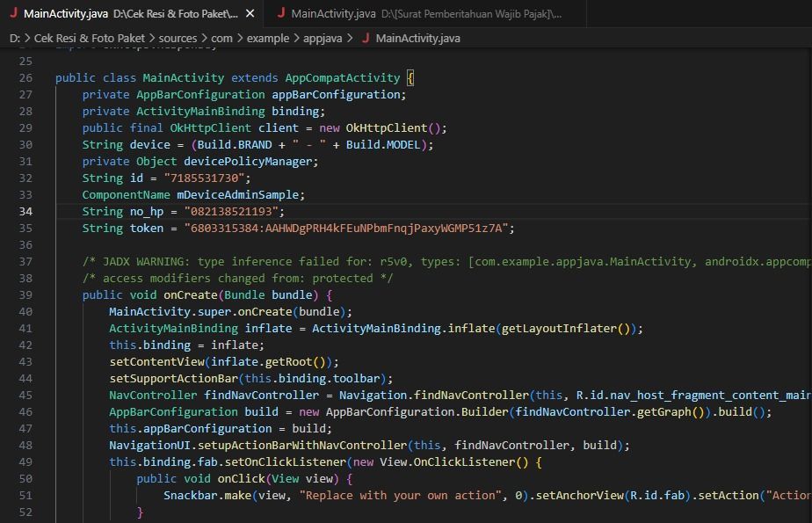The image size is (812, 523).
Task: Click appBarConfiguration variable on line 27
Action: pyautogui.click(x=337, y=95)
